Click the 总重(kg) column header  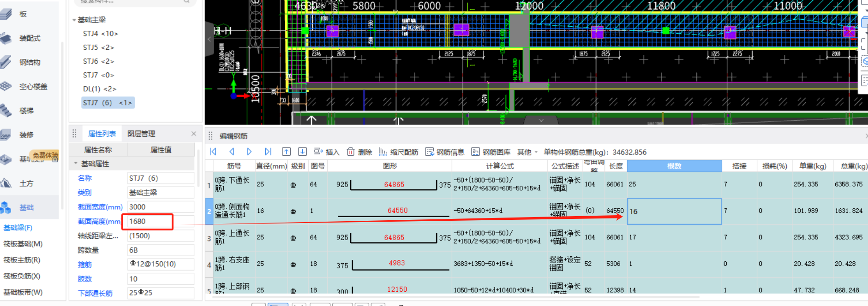(852, 166)
